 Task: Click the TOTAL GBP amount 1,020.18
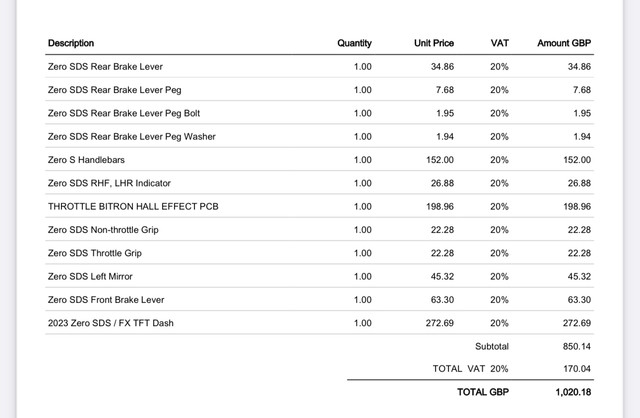click(573, 392)
